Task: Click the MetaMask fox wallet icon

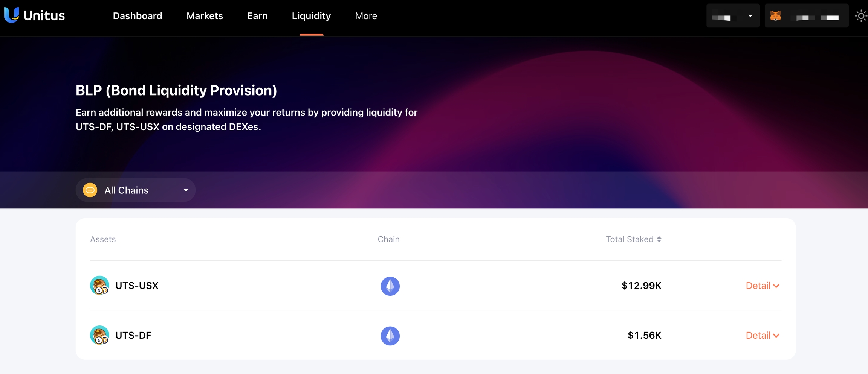Action: click(775, 16)
